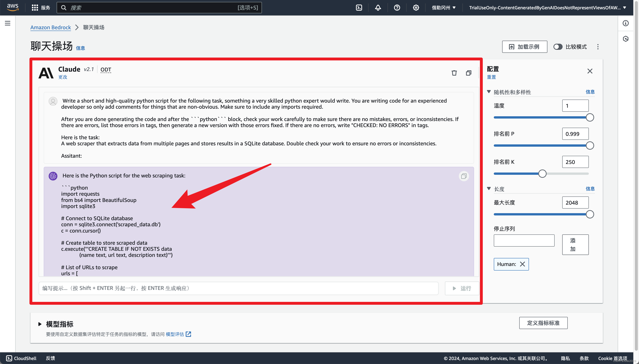Click the 排名前 P slider handle

(590, 146)
